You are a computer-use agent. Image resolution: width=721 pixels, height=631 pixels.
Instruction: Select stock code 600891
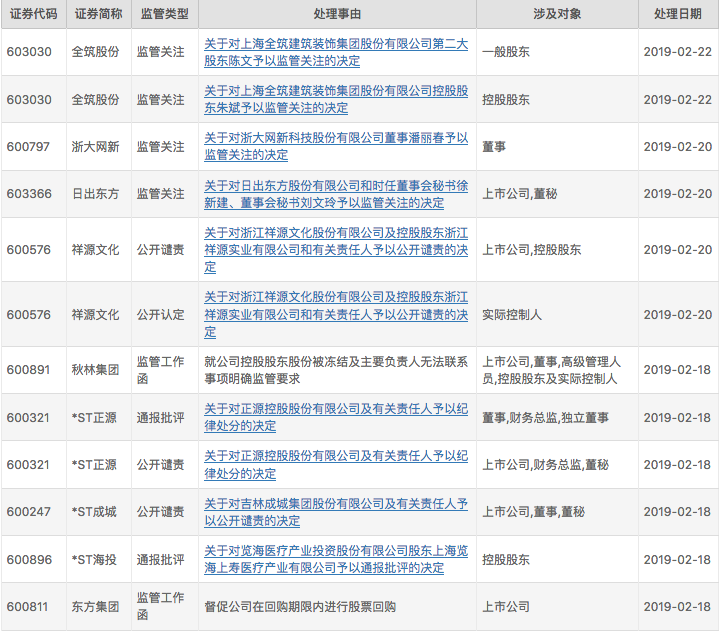pyautogui.click(x=28, y=369)
